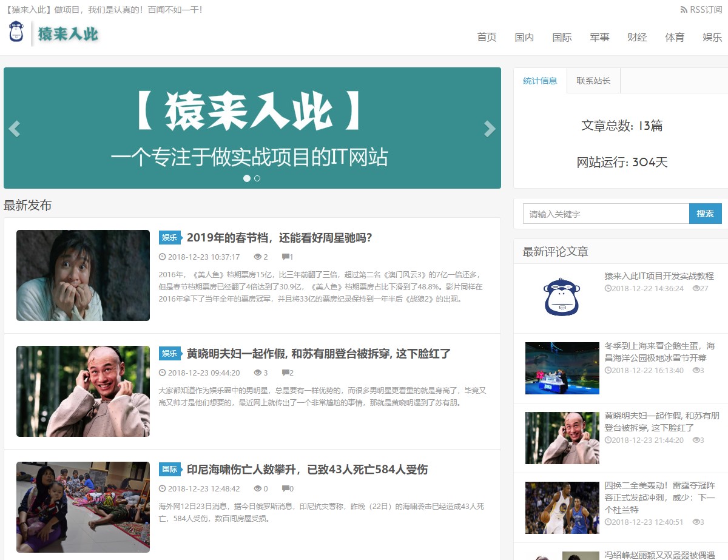The width and height of the screenshot is (728, 560).
Task: Open sidebar monkey logo thumbnail
Action: pos(562,297)
